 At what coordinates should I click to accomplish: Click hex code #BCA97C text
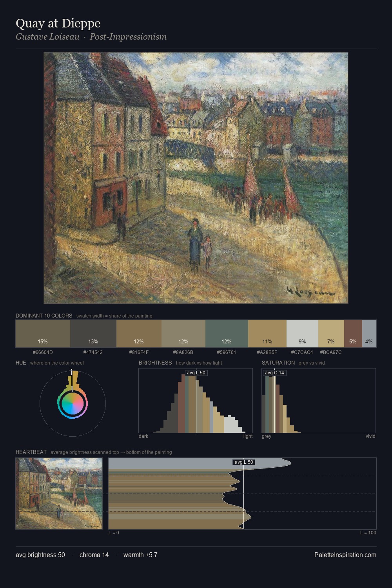(x=331, y=352)
